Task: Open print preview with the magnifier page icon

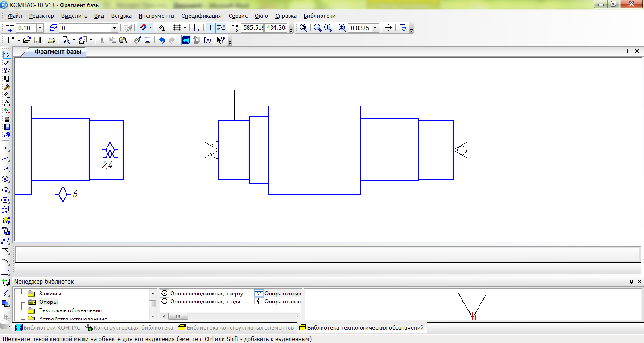Action: 66,41
